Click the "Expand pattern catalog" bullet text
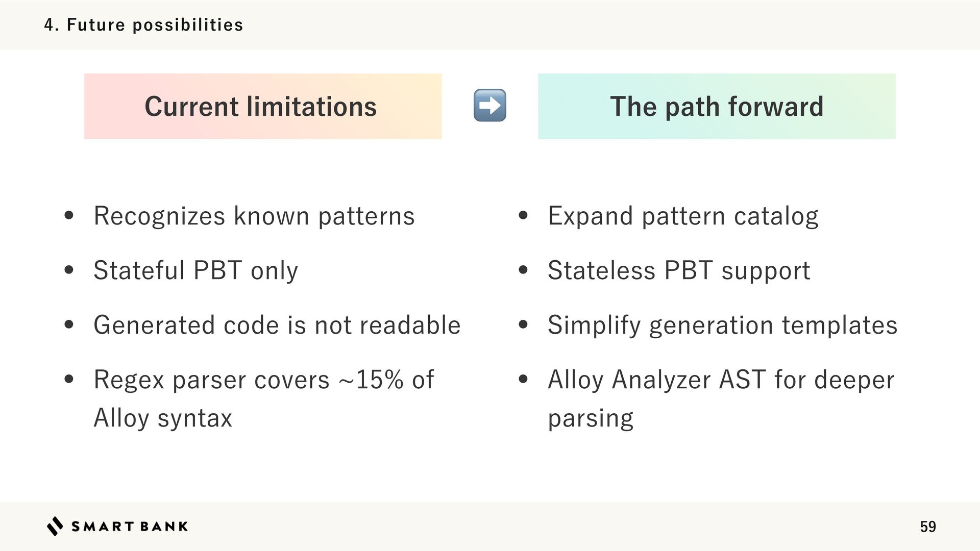This screenshot has height=551, width=980. pos(682,216)
